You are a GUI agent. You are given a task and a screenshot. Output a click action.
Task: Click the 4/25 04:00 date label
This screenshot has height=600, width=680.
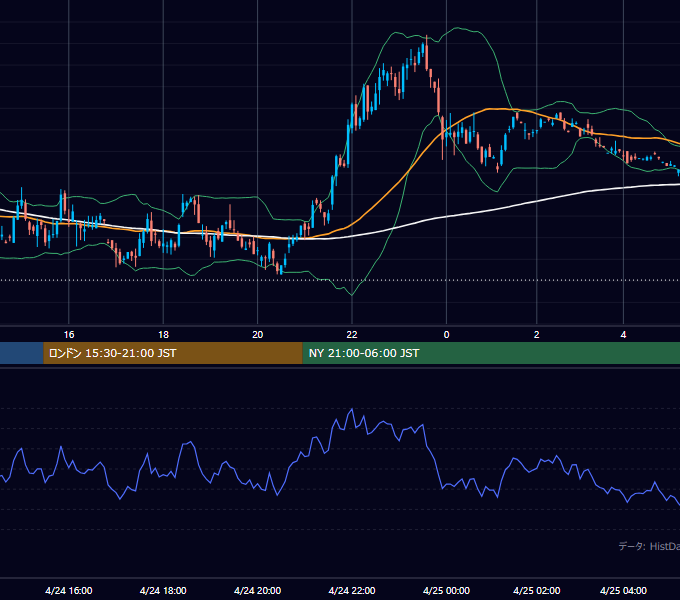623,590
